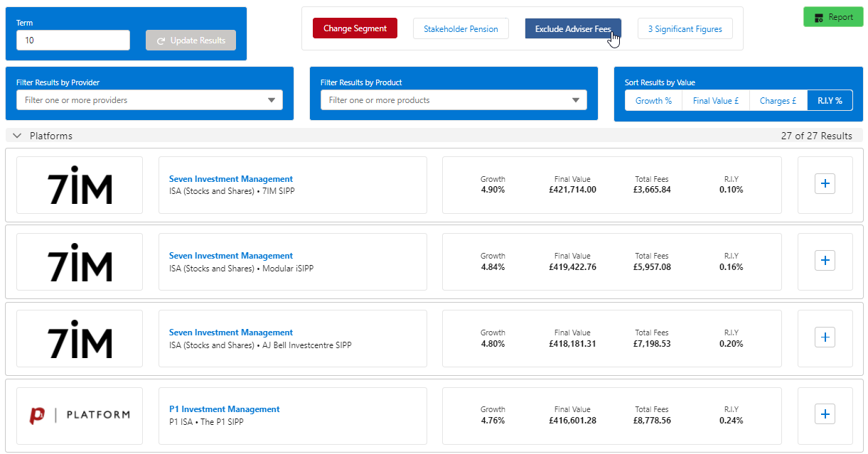Select the final value £418,181.31

[x=572, y=344]
